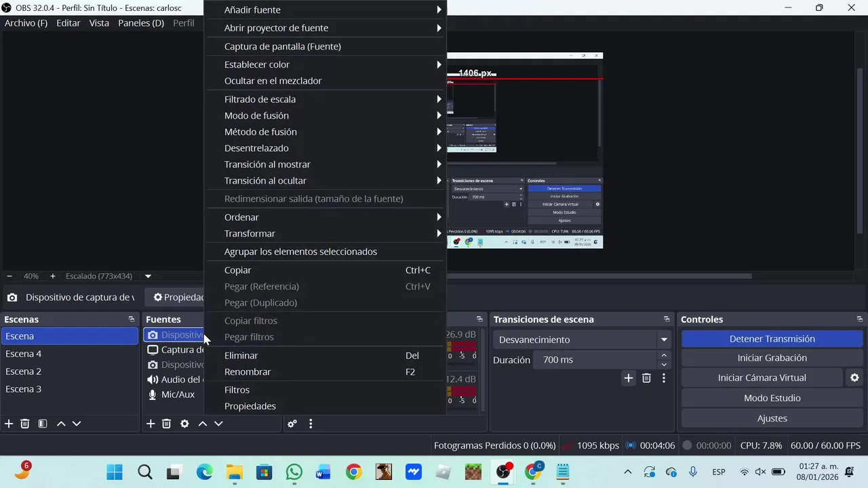This screenshot has height=488, width=868.
Task: Undock the Transiciones de escena panel
Action: 667,319
